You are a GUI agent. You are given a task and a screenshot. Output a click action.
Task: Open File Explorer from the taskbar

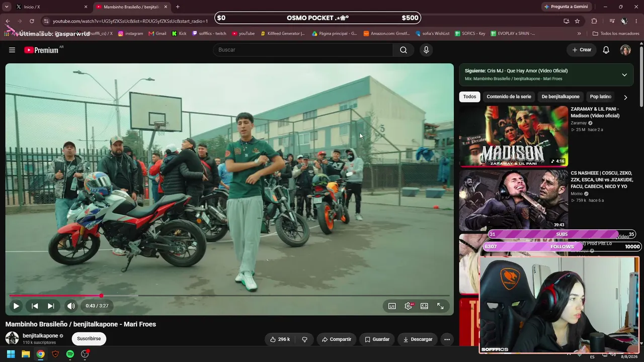click(26, 354)
